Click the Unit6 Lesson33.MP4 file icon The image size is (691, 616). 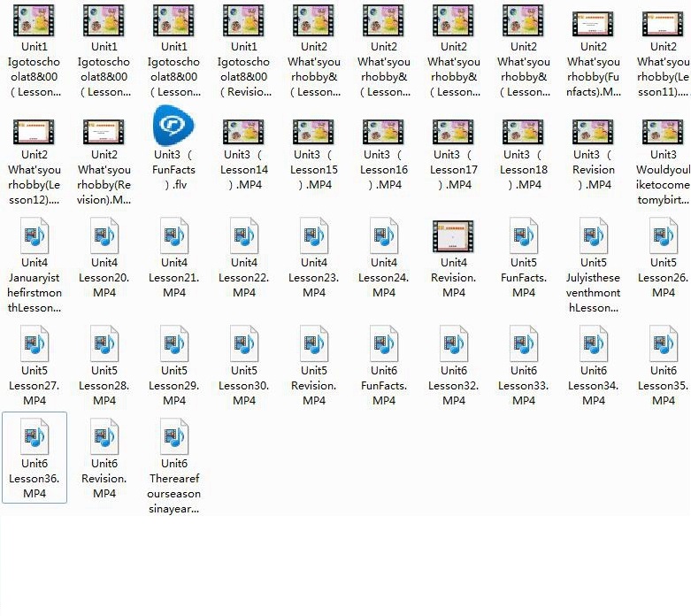(x=524, y=344)
